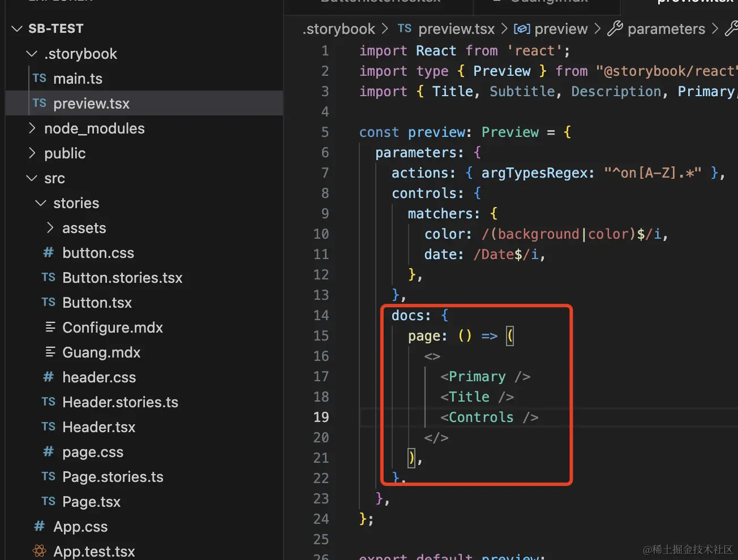Image resolution: width=738 pixels, height=560 pixels.
Task: Click .storybook breadcrumb segment
Action: [338, 29]
